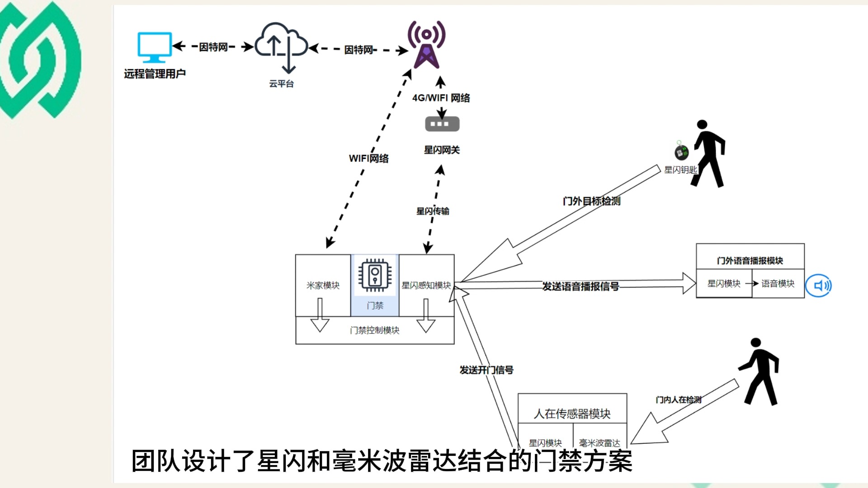Click the 星闪网关 gateway device icon
This screenshot has height=488, width=868.
pos(441,124)
